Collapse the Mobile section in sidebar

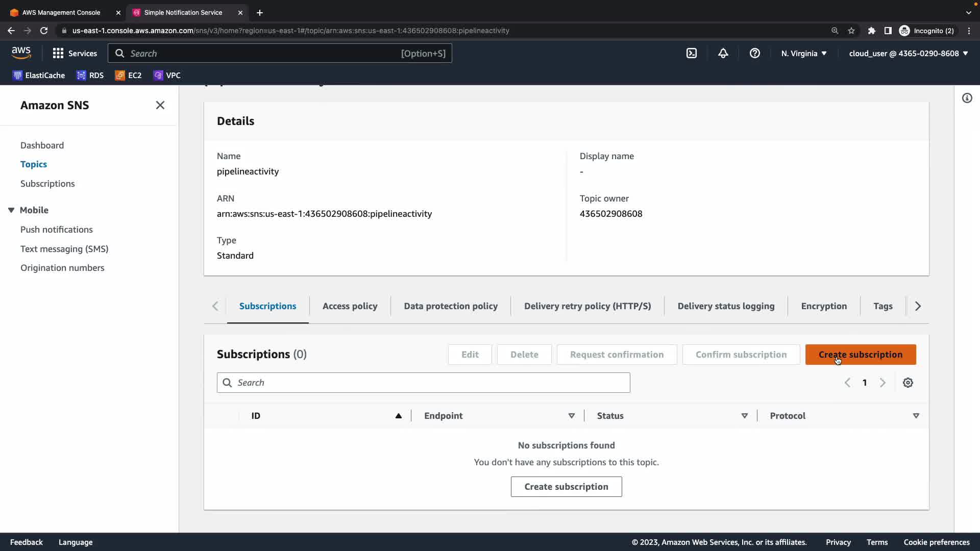11,210
